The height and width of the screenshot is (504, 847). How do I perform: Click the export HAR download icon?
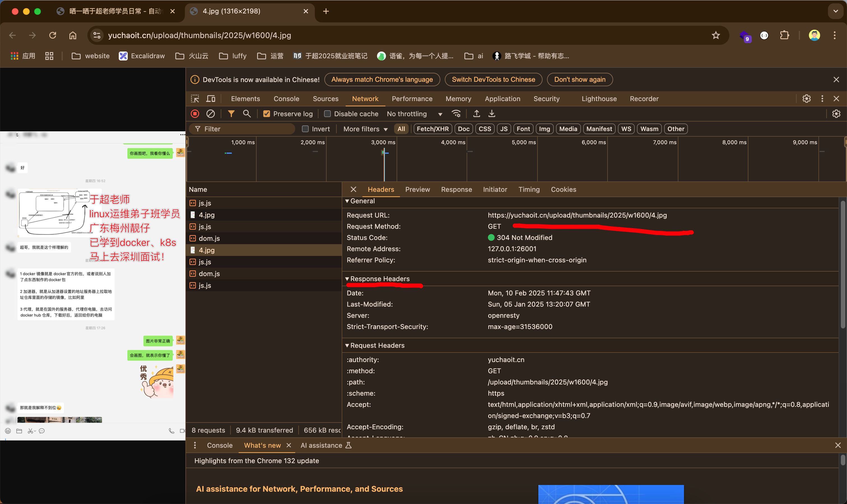click(x=492, y=114)
